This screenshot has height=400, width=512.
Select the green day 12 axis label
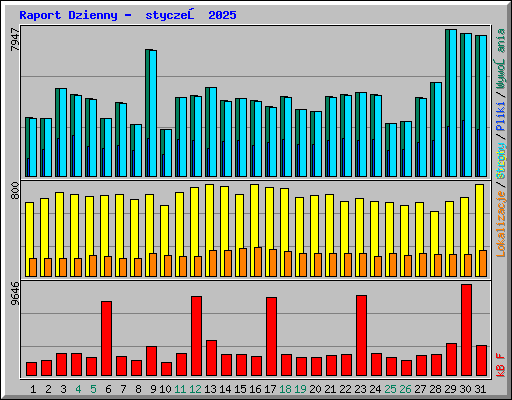[x=195, y=389]
